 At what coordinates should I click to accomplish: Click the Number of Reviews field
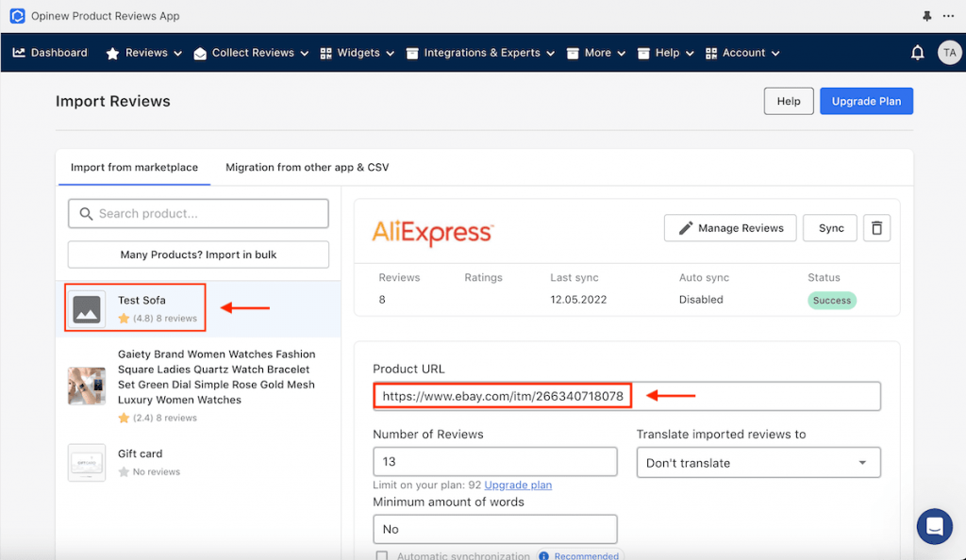[494, 462]
